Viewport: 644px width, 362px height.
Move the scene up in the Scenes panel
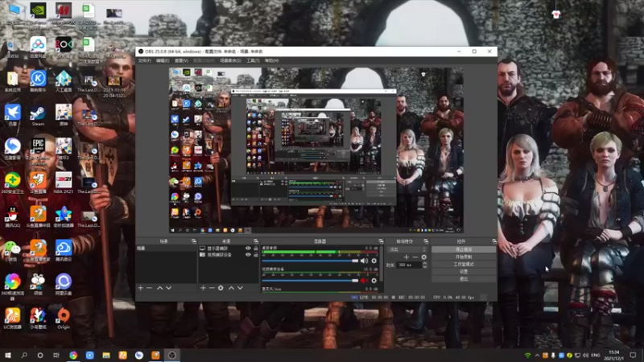tap(159, 288)
